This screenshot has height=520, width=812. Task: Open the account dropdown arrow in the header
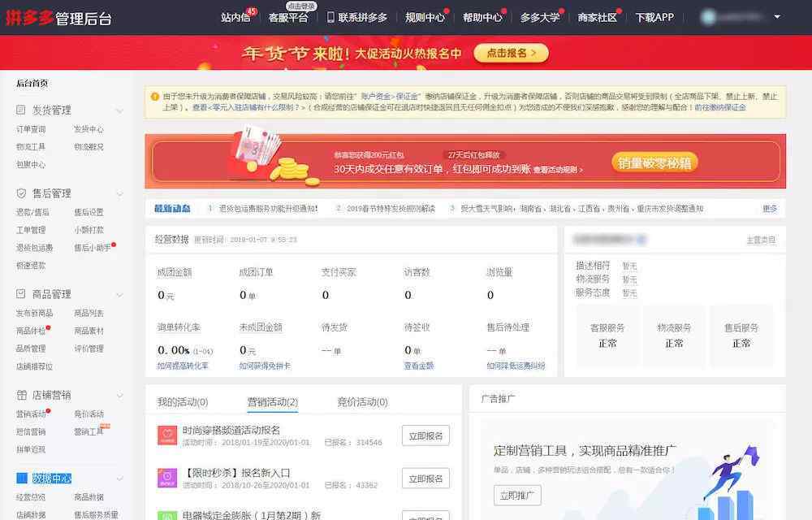coord(777,17)
